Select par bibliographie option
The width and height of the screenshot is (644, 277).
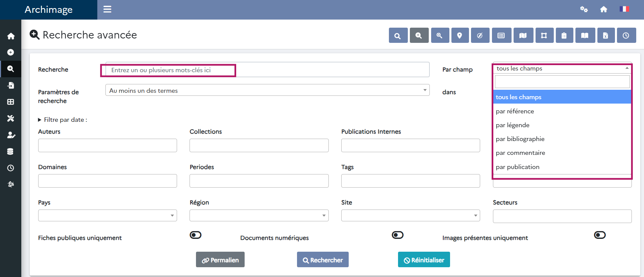(562, 139)
